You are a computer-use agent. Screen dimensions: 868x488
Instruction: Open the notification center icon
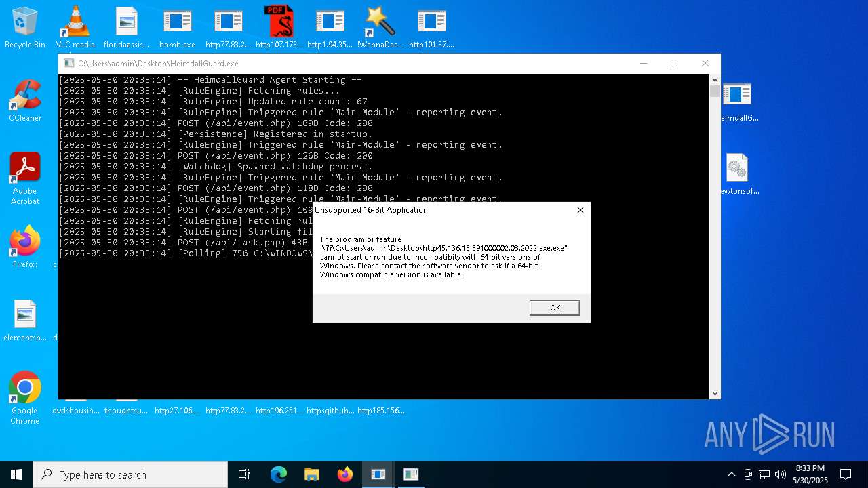[x=846, y=474]
